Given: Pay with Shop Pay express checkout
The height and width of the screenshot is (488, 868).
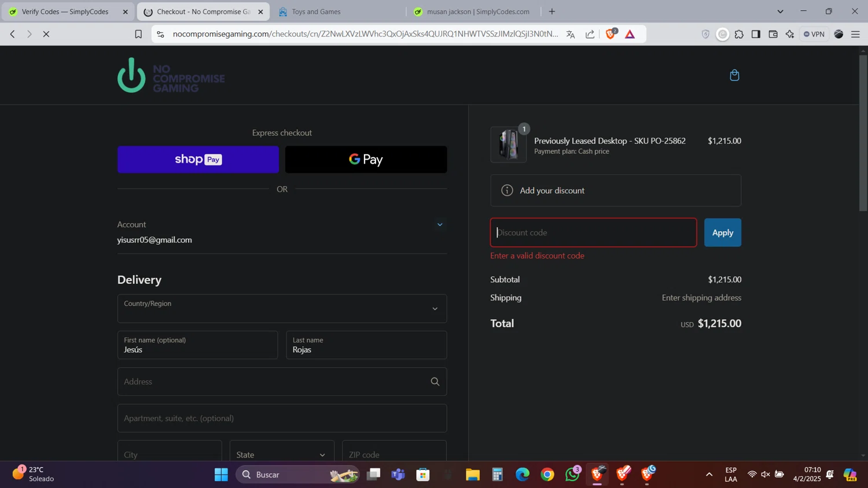Looking at the screenshot, I should tap(198, 160).
